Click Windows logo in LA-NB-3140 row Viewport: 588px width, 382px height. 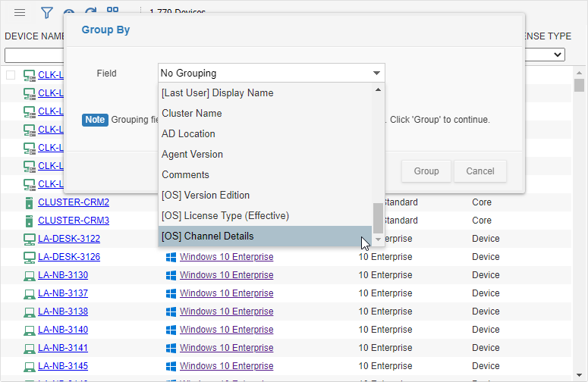[171, 330]
